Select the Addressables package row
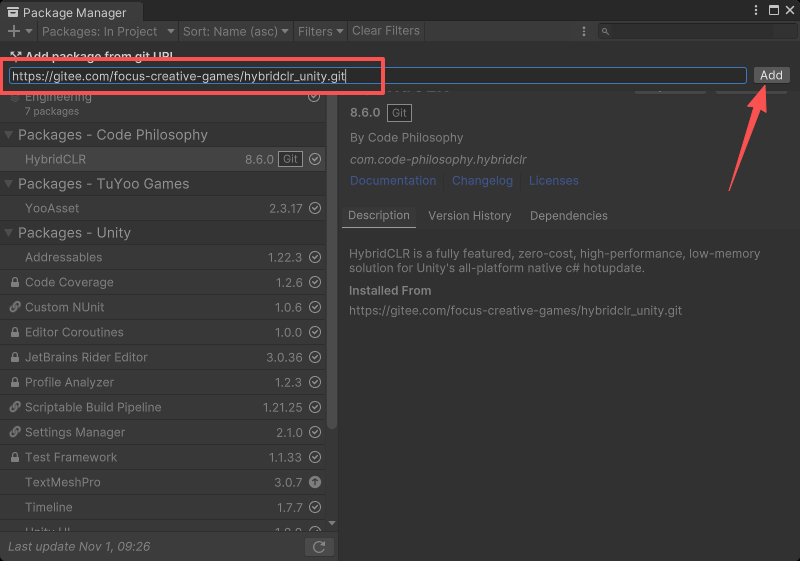 click(x=163, y=257)
